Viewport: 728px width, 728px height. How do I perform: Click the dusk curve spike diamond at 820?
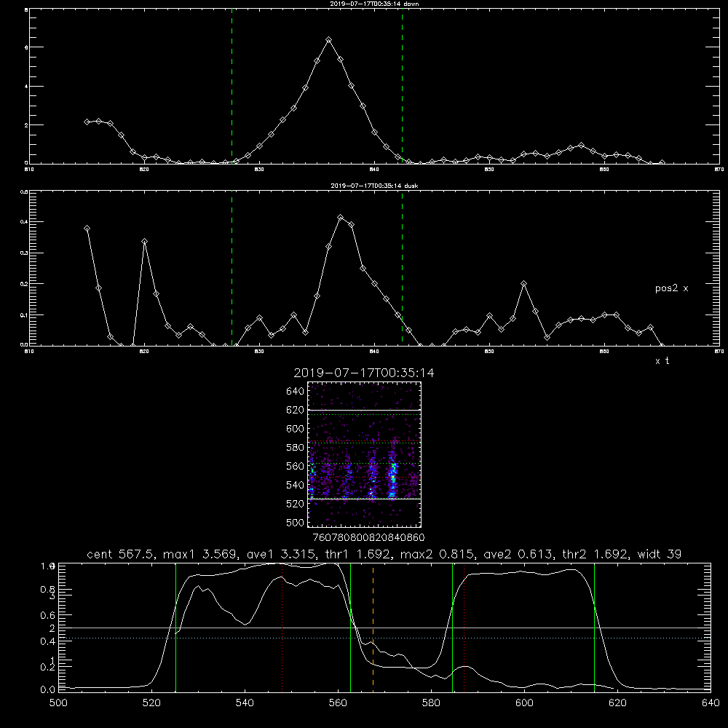pos(144,242)
